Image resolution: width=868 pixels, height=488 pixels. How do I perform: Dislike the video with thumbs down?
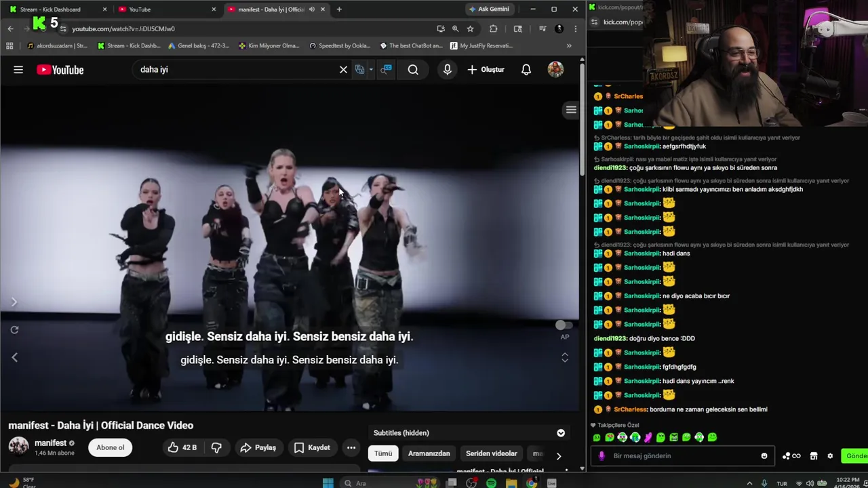coord(216,447)
